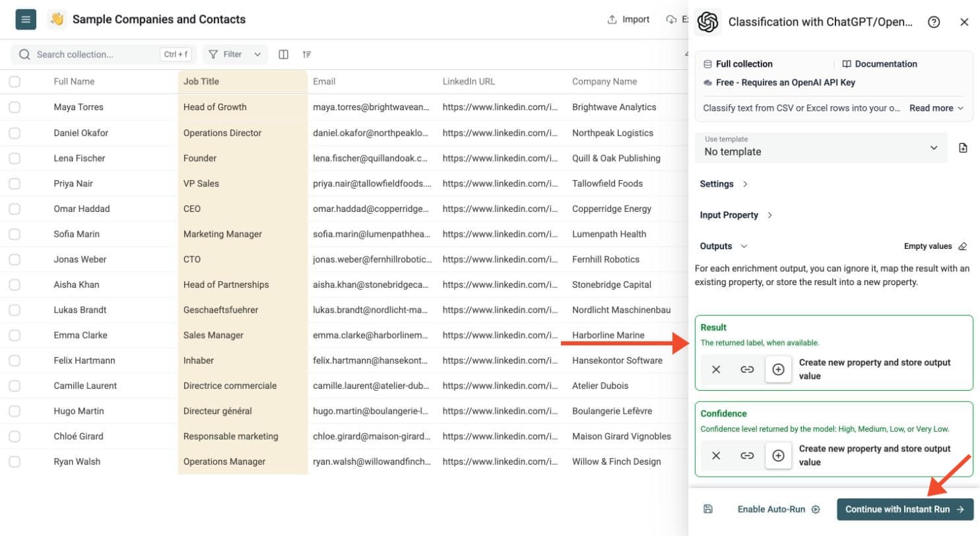
Task: Open the Use template dropdown
Action: pyautogui.click(x=821, y=148)
